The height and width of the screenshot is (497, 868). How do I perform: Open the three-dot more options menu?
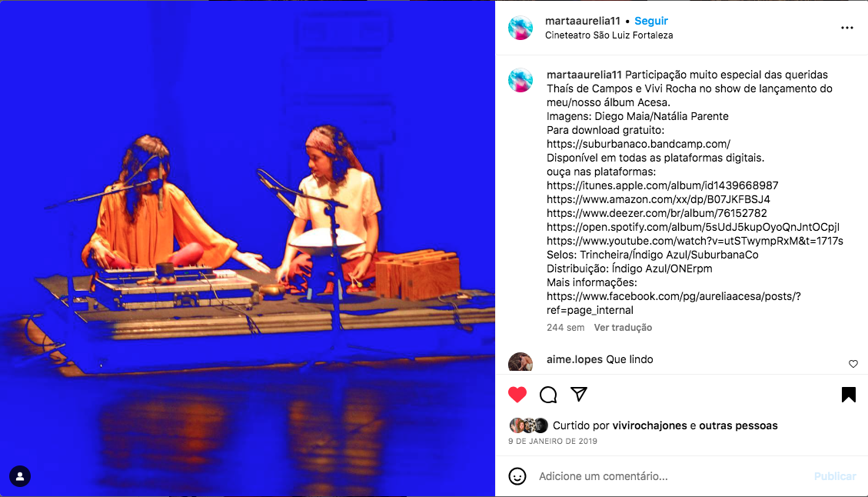847,28
